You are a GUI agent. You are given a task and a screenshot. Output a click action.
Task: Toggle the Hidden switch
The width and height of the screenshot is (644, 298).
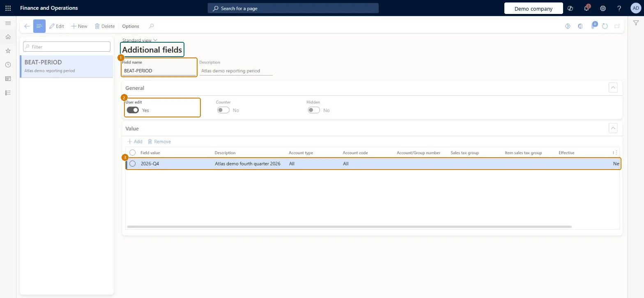(x=314, y=110)
